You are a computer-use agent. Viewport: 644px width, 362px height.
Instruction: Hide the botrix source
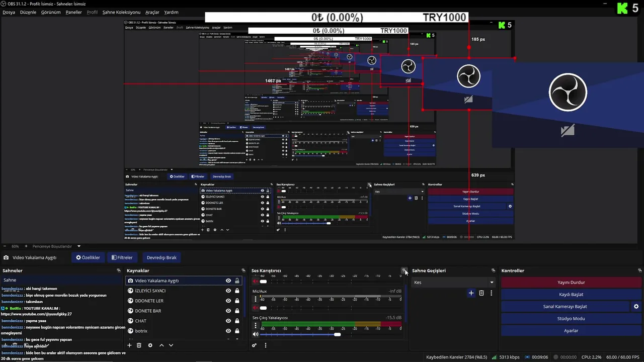click(228, 331)
